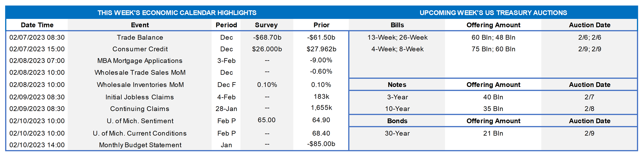644x157 pixels.
Task: Click the Prior column header
Action: coord(321,25)
